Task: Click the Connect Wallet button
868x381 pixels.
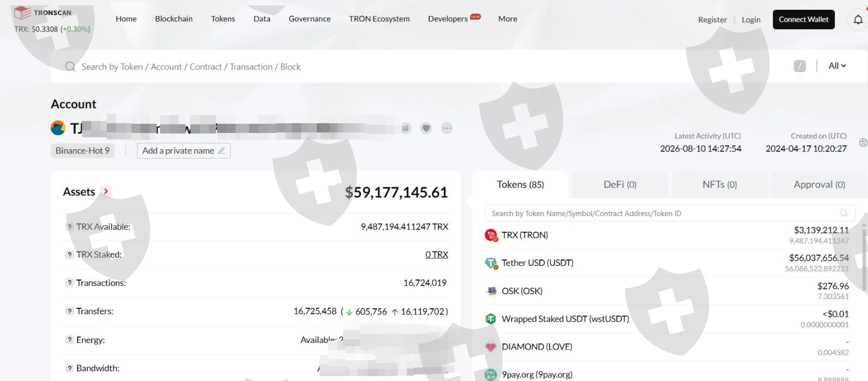Action: tap(803, 20)
